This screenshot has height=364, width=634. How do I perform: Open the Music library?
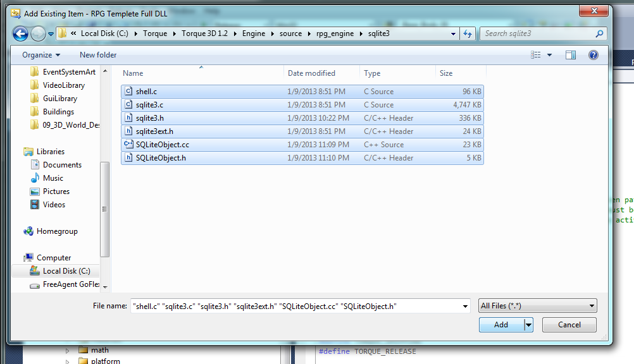(53, 178)
